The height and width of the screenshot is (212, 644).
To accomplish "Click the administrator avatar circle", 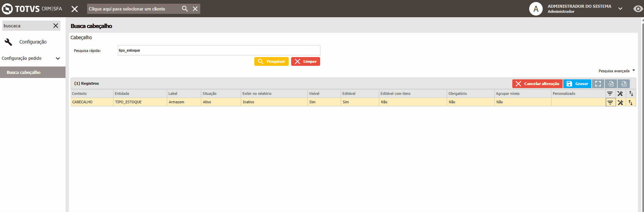I will tap(536, 9).
